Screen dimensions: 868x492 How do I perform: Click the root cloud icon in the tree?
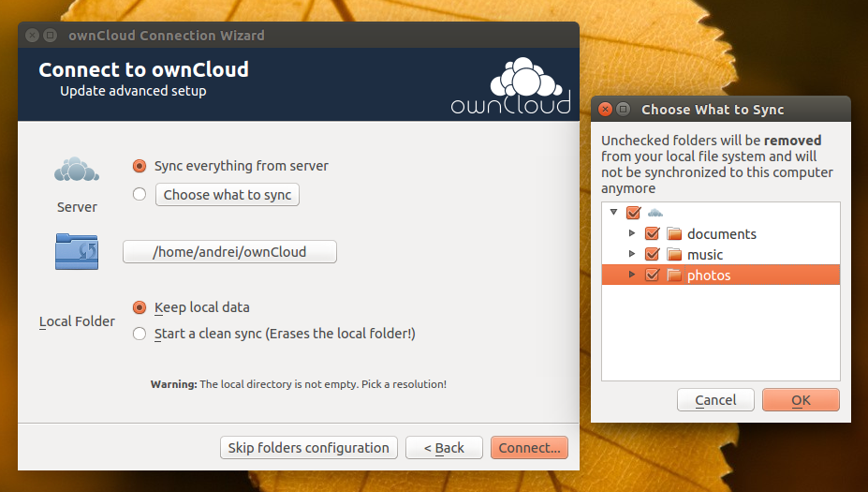pyautogui.click(x=655, y=213)
